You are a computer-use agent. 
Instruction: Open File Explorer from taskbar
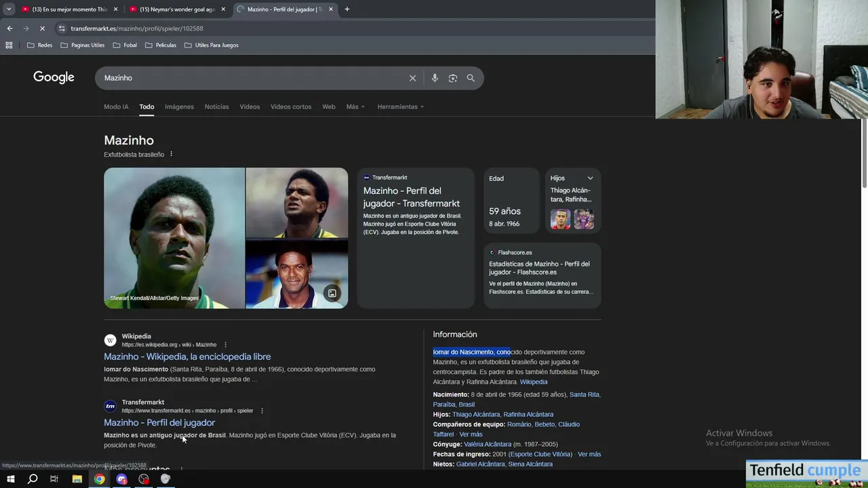pyautogui.click(x=77, y=479)
